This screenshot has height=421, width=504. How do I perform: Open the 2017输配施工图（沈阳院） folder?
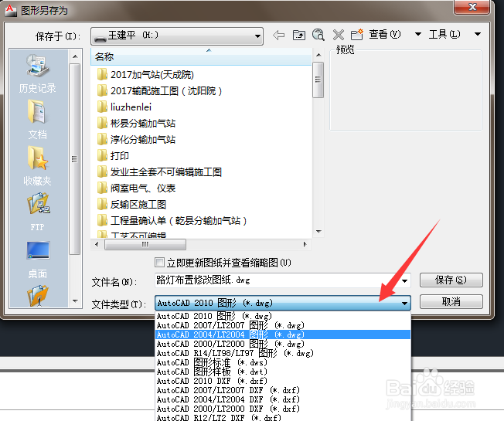[x=159, y=91]
